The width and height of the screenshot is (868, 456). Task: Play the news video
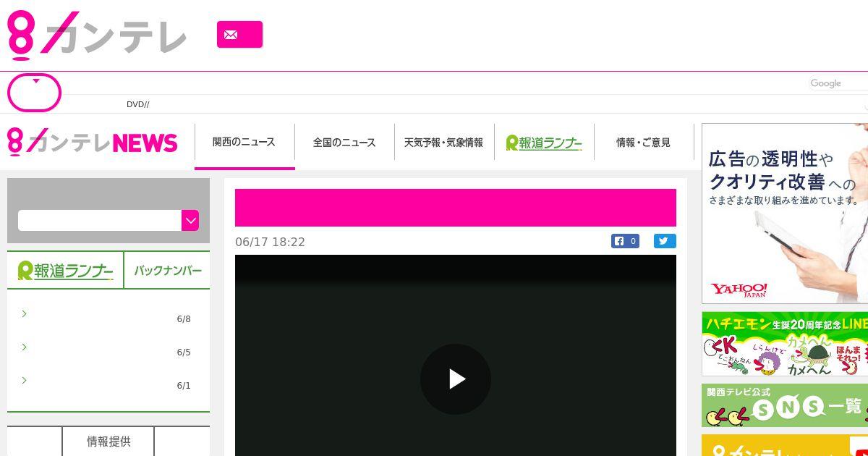click(x=456, y=379)
